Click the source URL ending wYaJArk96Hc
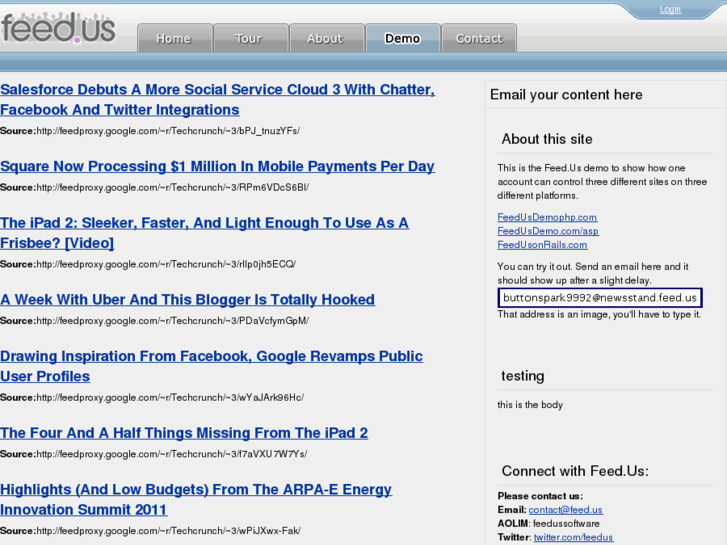The width and height of the screenshot is (727, 545). coord(170,398)
